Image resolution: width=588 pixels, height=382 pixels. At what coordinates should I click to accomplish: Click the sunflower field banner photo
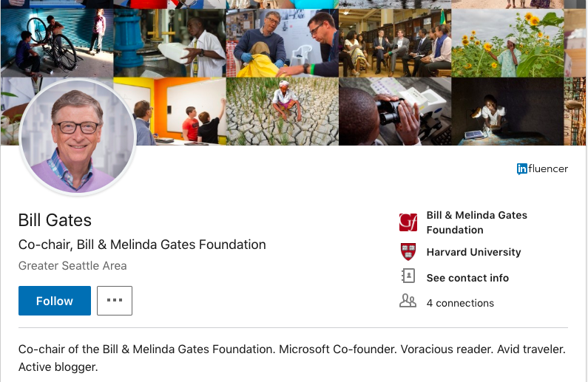pyautogui.click(x=507, y=43)
